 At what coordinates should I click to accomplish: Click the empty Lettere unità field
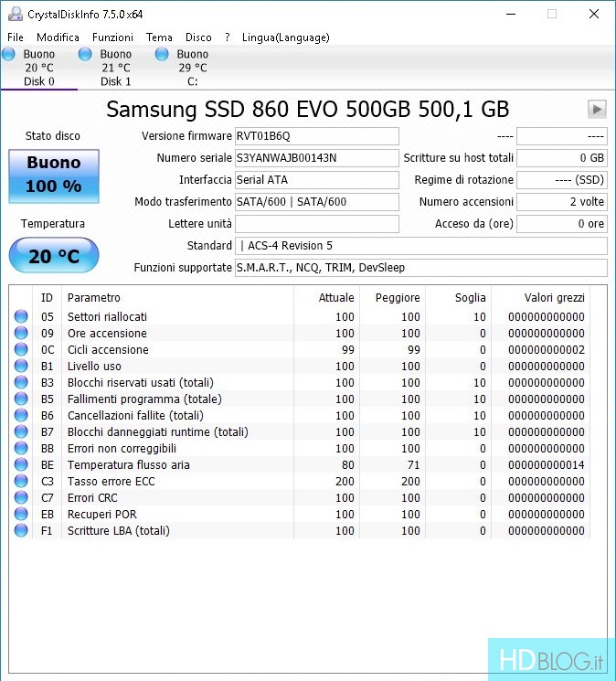(x=317, y=224)
